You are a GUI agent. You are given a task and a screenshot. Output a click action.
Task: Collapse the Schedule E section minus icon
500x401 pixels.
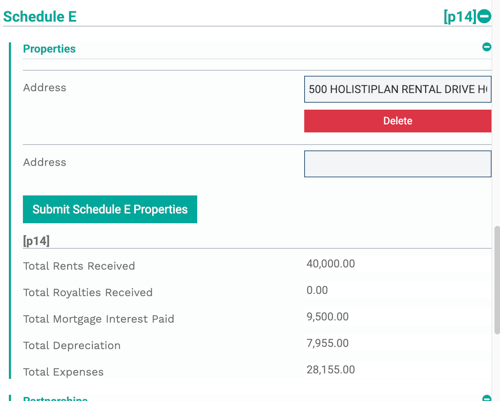pos(484,16)
